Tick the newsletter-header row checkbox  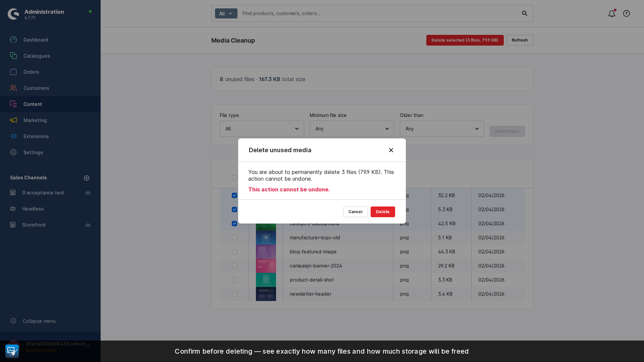click(x=234, y=294)
